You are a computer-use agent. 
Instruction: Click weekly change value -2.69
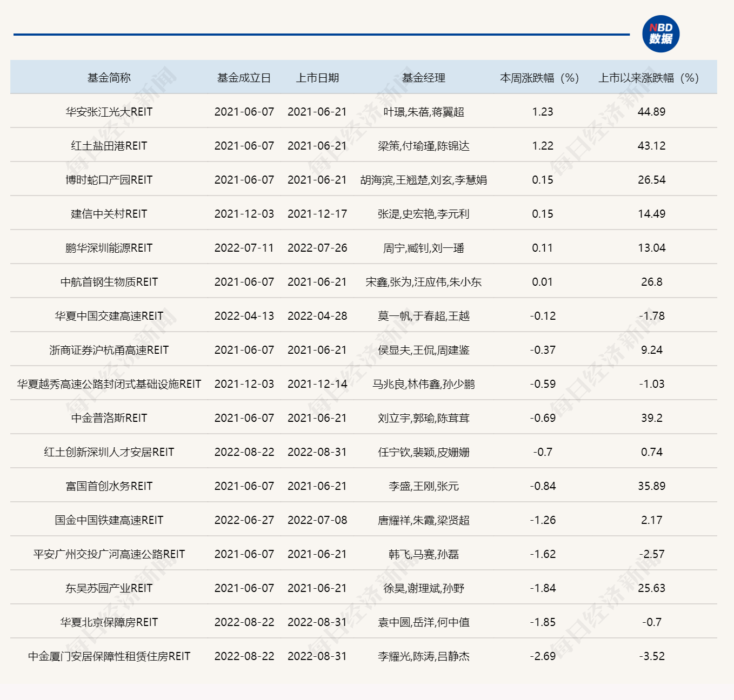coord(543,656)
